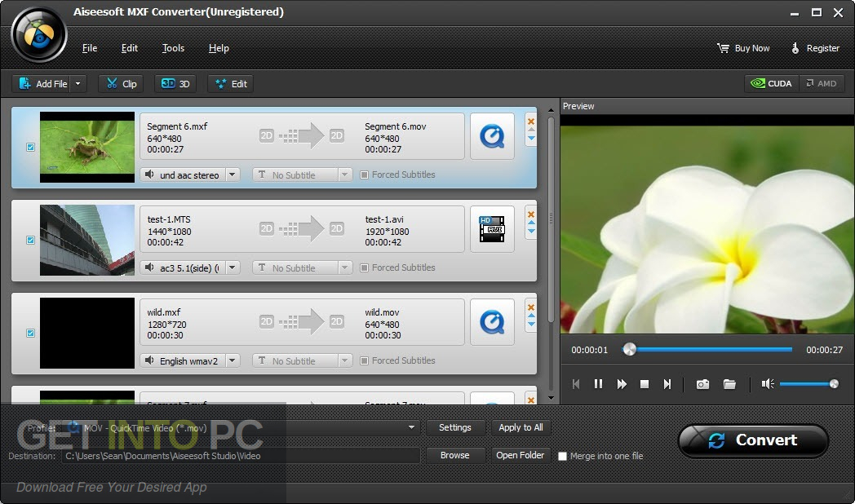The height and width of the screenshot is (504, 855).
Task: Move Segment 6.mxf down in list
Action: (530, 138)
